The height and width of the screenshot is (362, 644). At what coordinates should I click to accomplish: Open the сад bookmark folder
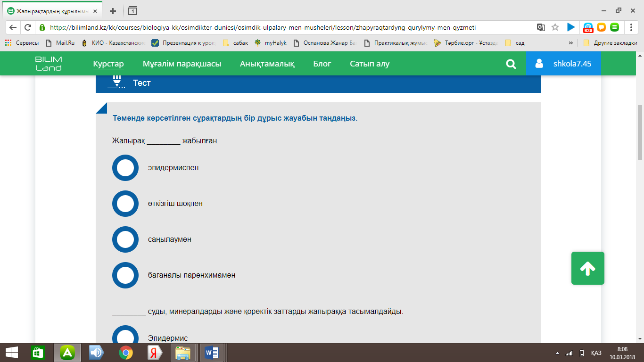[515, 43]
